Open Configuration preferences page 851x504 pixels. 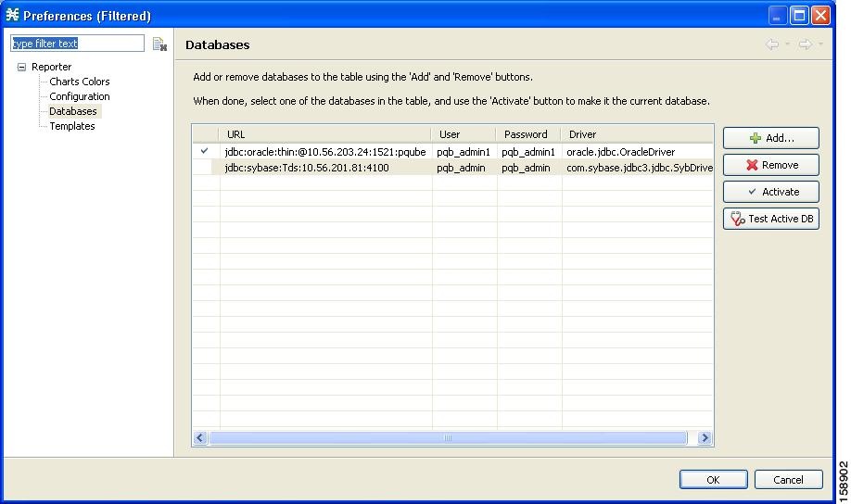pos(79,96)
